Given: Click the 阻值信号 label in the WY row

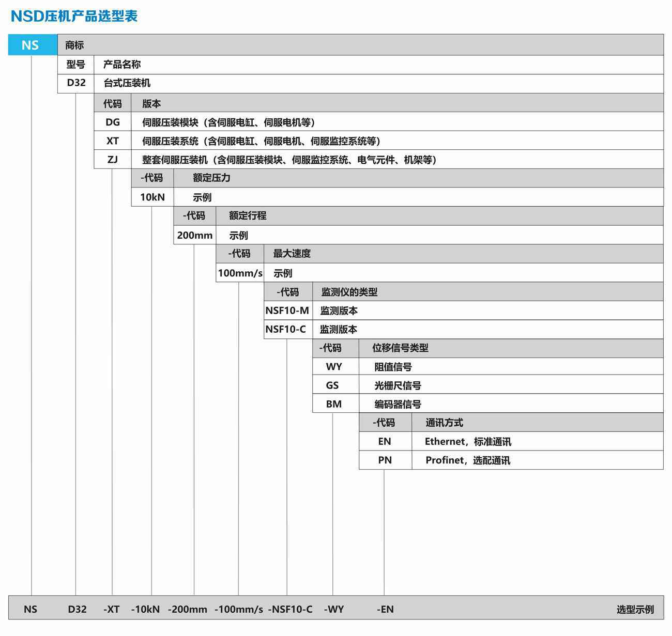Looking at the screenshot, I should pos(393,367).
